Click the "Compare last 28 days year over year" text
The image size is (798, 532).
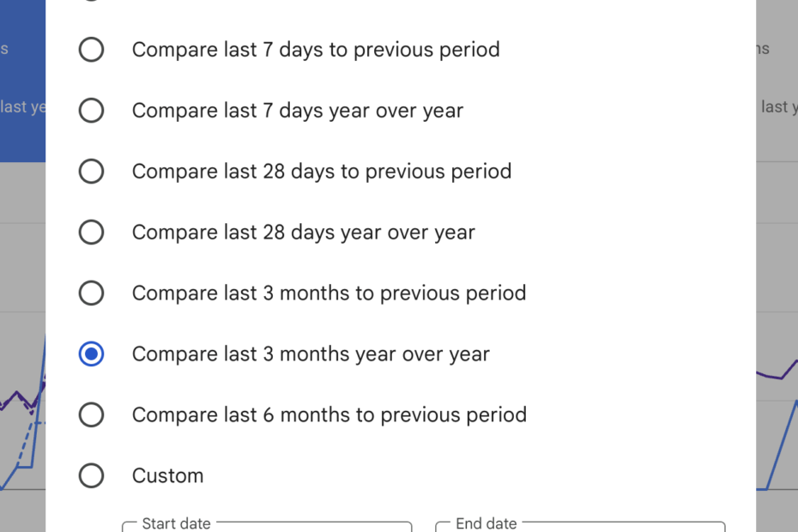(303, 233)
